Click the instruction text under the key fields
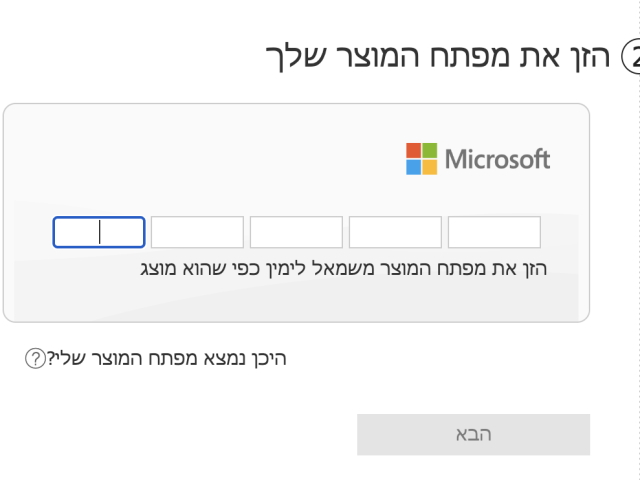 (x=344, y=268)
